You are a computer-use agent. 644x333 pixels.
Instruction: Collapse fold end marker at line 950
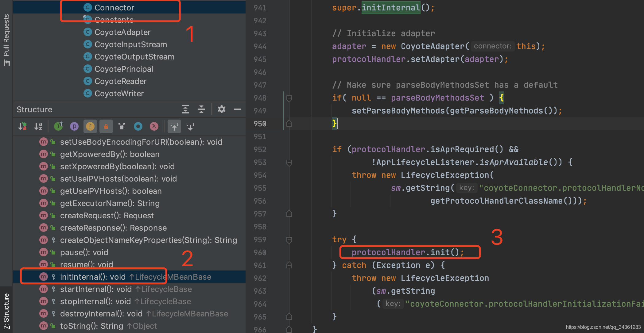[x=289, y=124]
